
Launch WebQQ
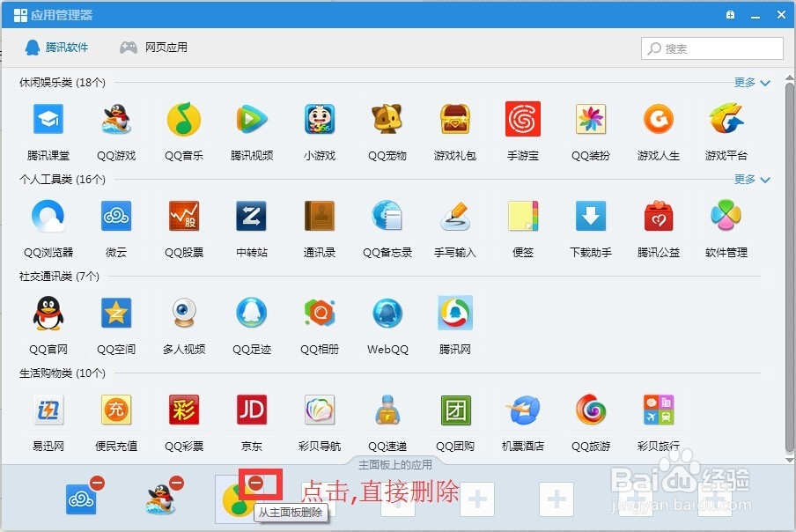click(387, 314)
